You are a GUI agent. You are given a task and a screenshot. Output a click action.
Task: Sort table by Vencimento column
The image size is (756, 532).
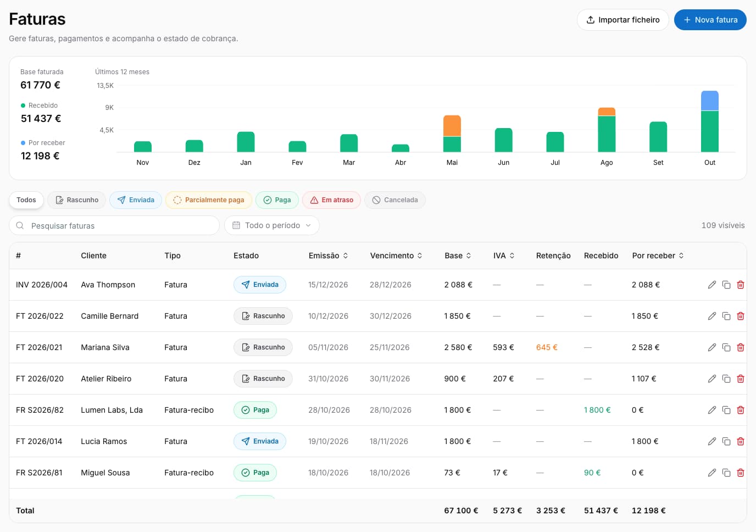point(396,256)
